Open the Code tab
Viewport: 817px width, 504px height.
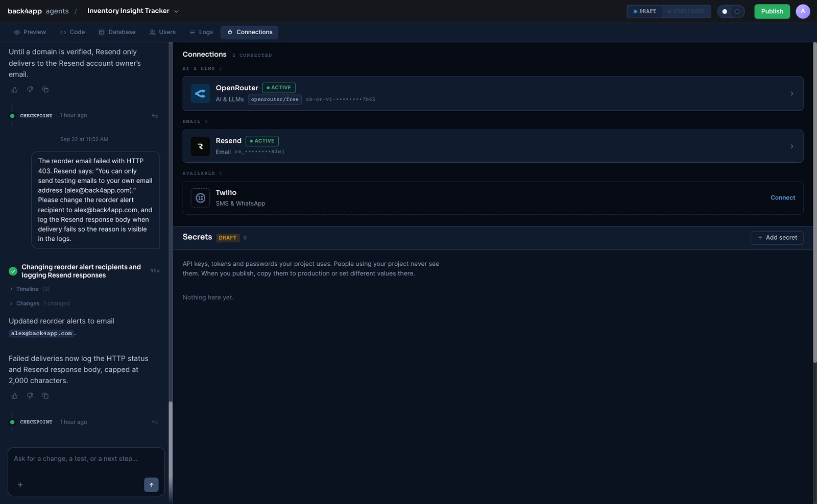pyautogui.click(x=73, y=32)
